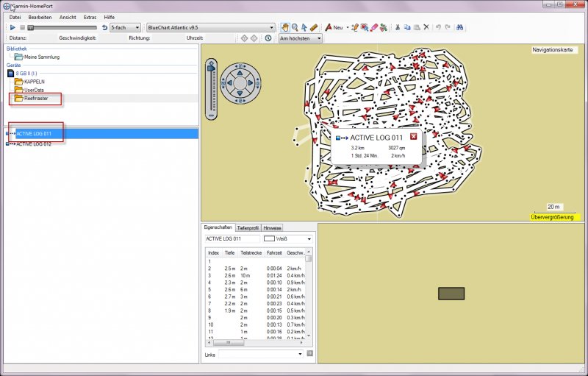Open the 5-fach speed dropdown

click(137, 27)
